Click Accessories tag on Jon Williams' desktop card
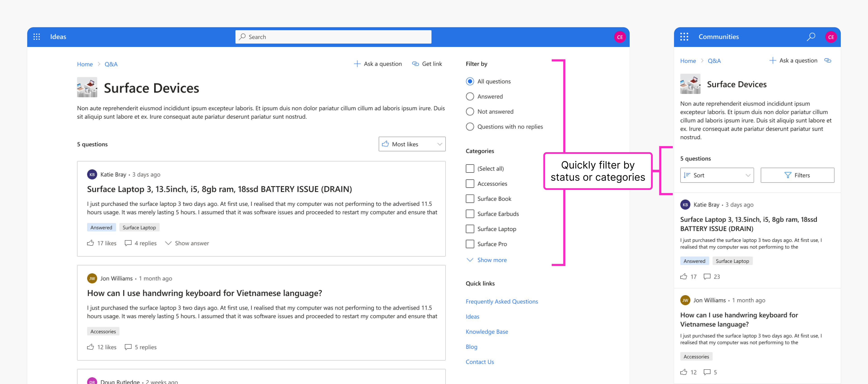This screenshot has width=868, height=384. pos(103,332)
